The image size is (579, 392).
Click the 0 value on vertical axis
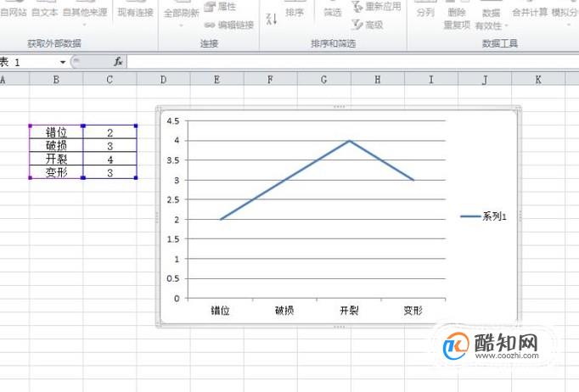(x=177, y=299)
